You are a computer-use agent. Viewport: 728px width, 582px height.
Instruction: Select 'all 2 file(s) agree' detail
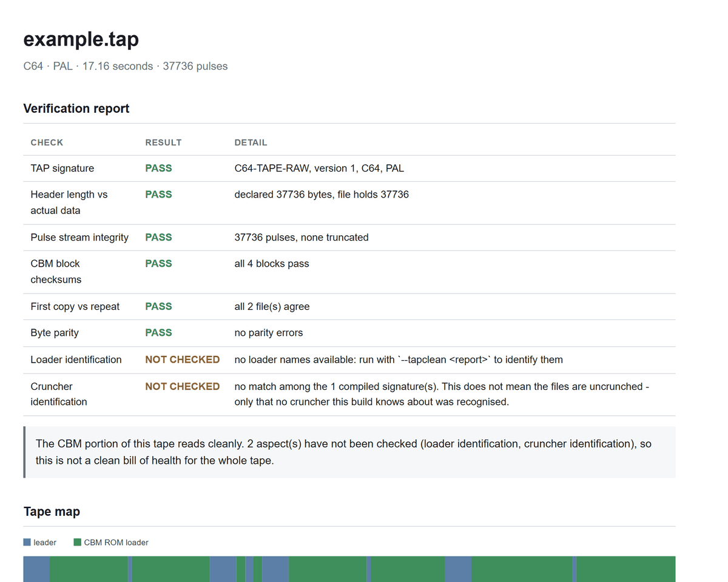click(272, 307)
